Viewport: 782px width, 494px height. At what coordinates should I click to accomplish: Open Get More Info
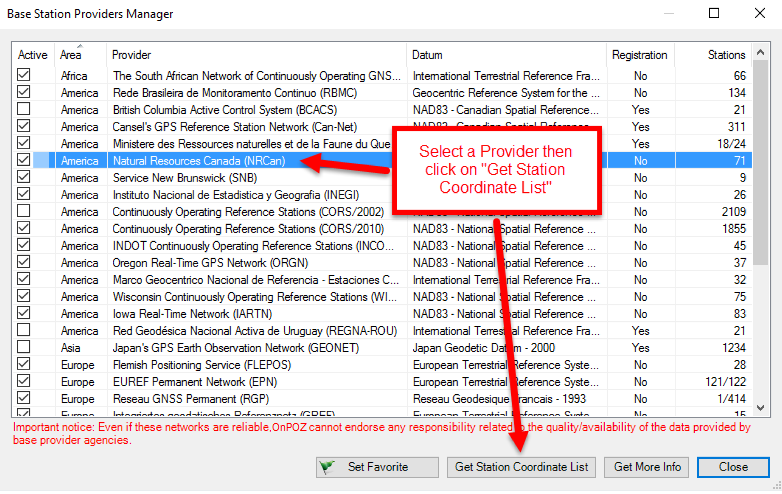(x=647, y=467)
